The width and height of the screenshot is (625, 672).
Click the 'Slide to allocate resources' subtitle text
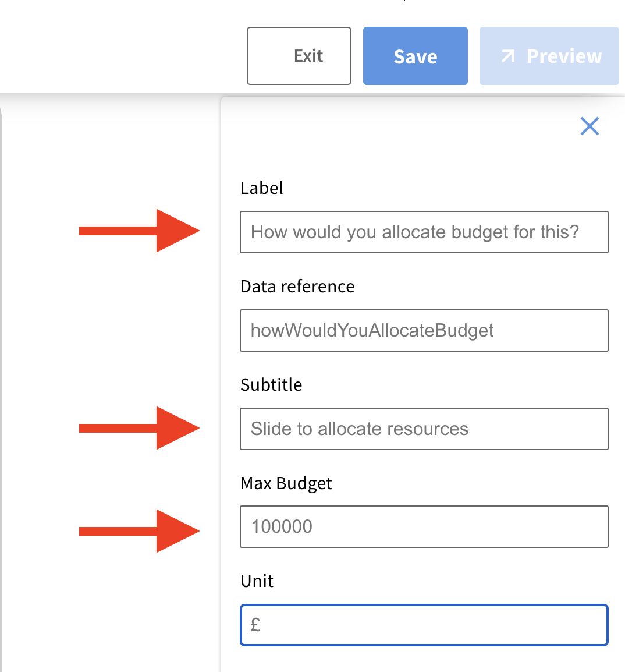359,429
